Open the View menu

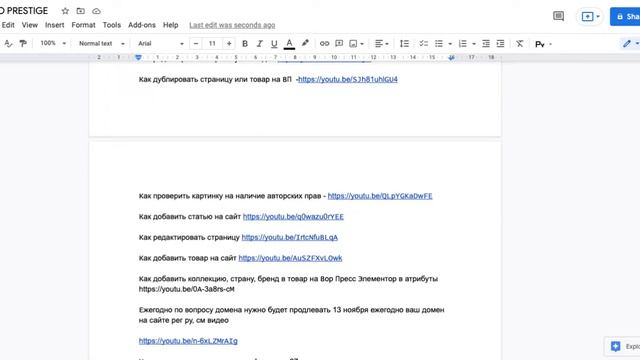click(x=30, y=25)
